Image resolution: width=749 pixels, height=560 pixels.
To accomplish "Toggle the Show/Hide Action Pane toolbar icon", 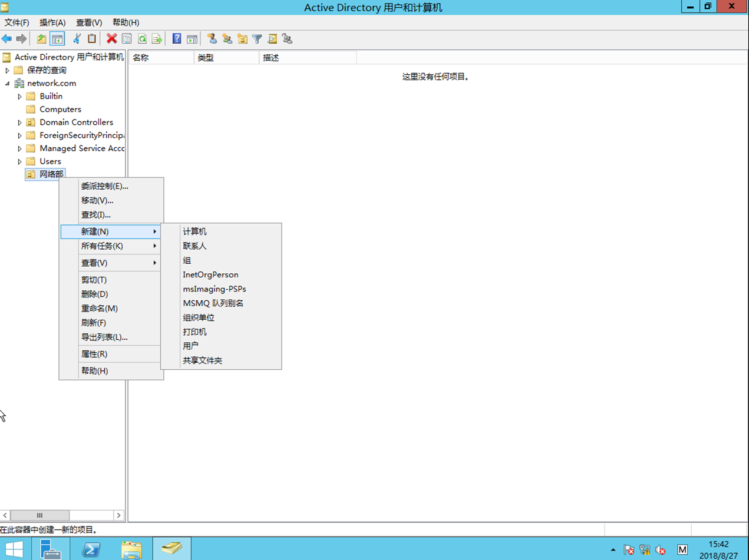I will coord(192,39).
